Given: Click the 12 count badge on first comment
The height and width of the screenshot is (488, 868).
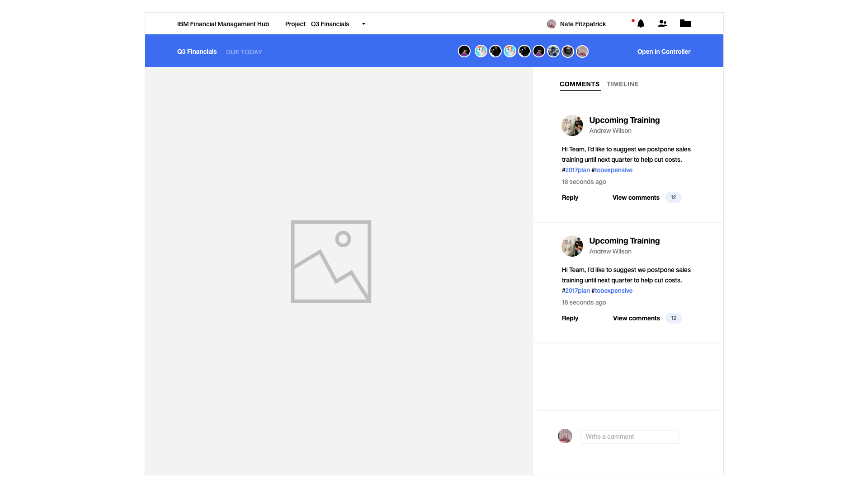Looking at the screenshot, I should [x=673, y=197].
